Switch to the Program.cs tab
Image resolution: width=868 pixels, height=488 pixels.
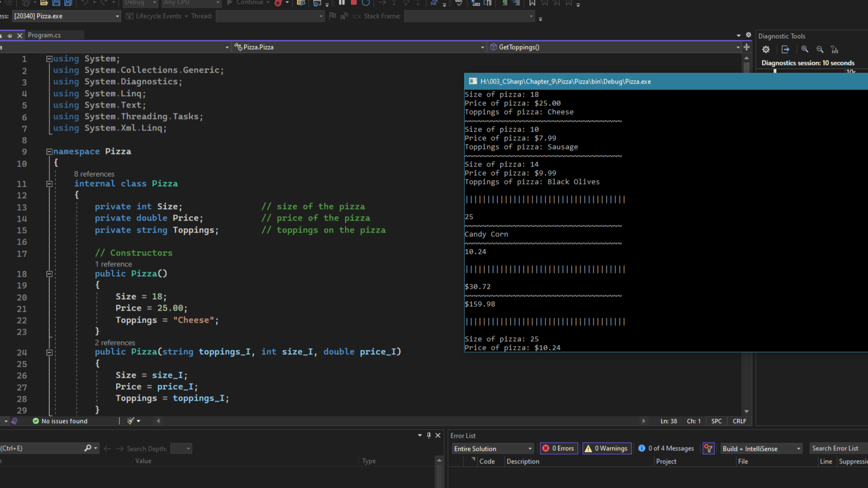point(44,35)
